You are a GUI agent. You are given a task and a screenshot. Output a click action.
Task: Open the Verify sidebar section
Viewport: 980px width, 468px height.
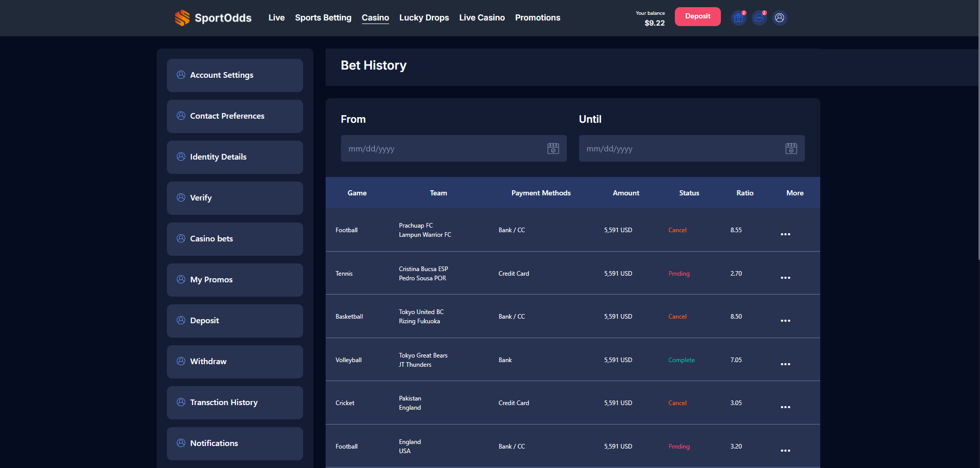point(235,198)
